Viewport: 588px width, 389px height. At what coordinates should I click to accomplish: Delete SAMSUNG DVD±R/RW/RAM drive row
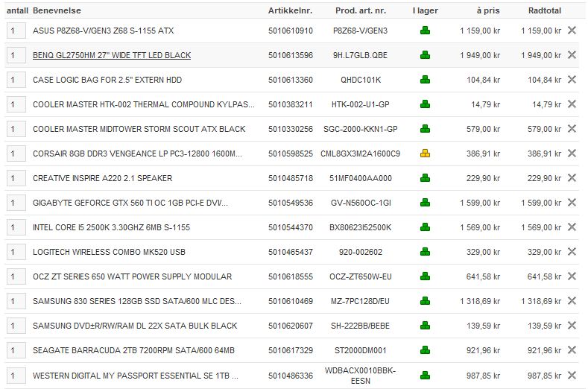[x=572, y=326]
